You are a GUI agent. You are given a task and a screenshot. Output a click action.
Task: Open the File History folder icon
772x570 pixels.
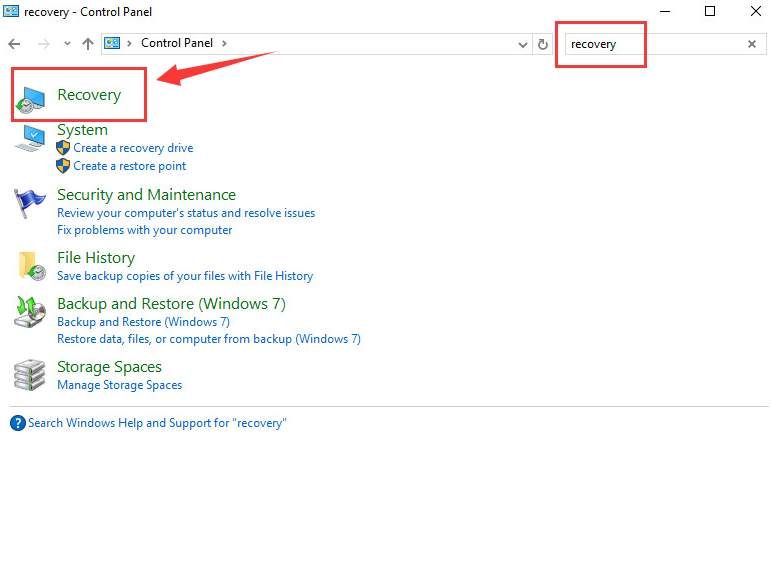30,265
